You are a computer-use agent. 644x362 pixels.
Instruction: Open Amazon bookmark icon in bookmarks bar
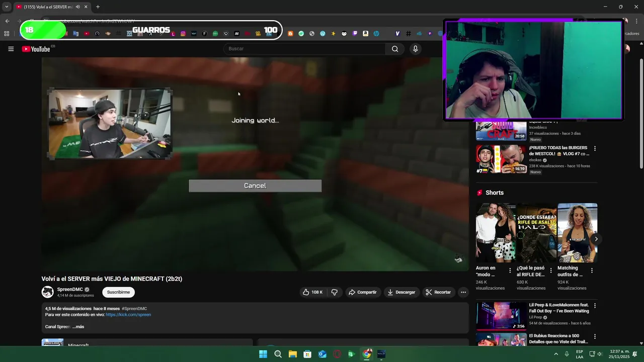[365, 34]
